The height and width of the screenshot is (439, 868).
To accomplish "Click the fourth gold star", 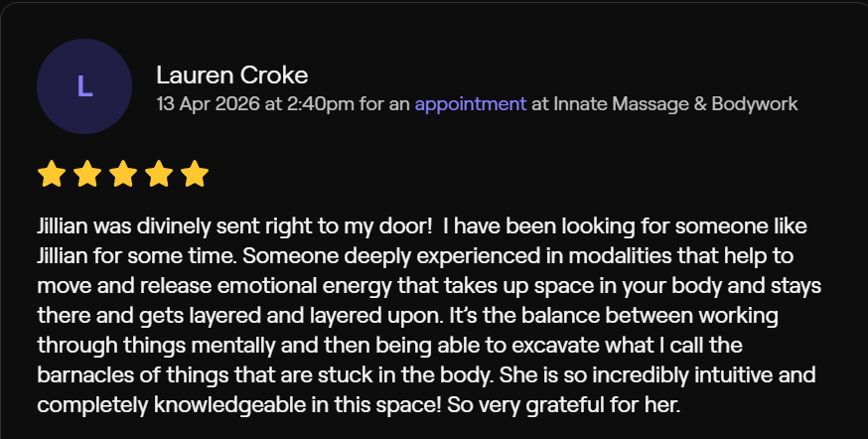I will click(159, 174).
